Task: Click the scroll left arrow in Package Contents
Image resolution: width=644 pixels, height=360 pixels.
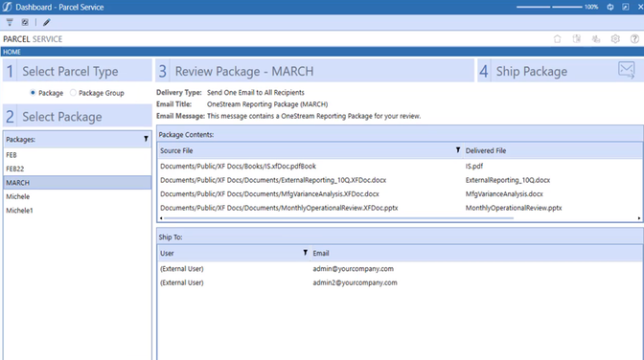Action: (161, 218)
